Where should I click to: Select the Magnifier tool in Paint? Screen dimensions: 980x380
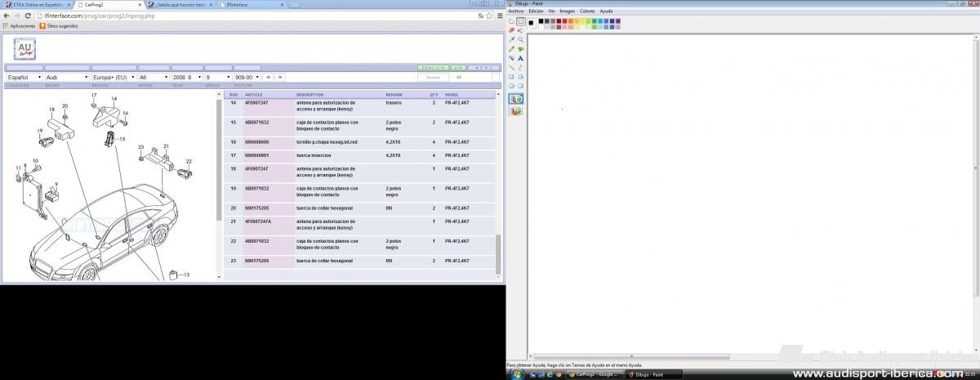pyautogui.click(x=521, y=39)
